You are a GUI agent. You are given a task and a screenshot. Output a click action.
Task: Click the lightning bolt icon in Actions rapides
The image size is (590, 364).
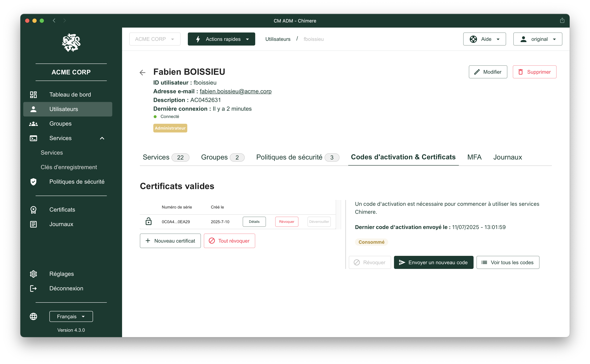point(198,39)
